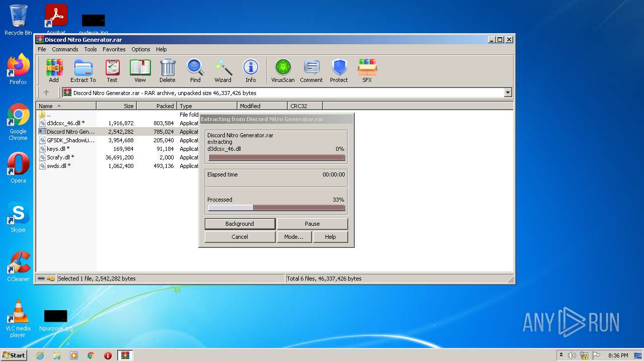644x362 pixels.
Task: Open the Commands menu
Action: coord(65,49)
